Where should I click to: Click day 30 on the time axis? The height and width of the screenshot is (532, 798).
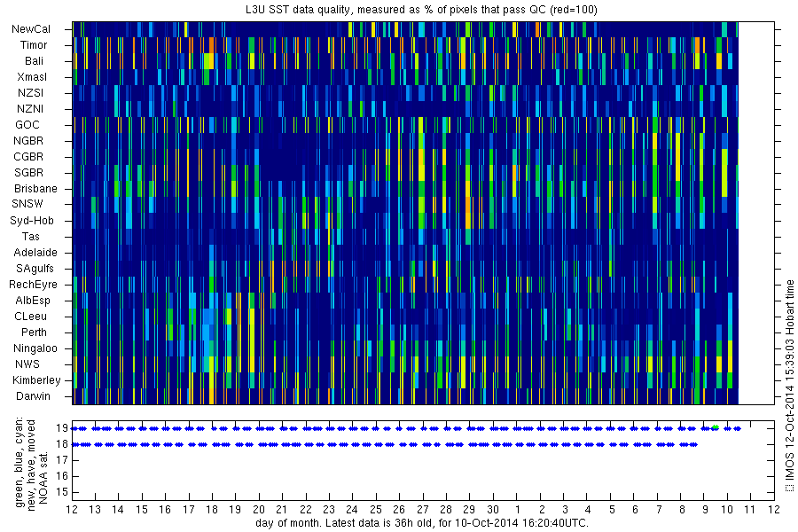pyautogui.click(x=493, y=510)
